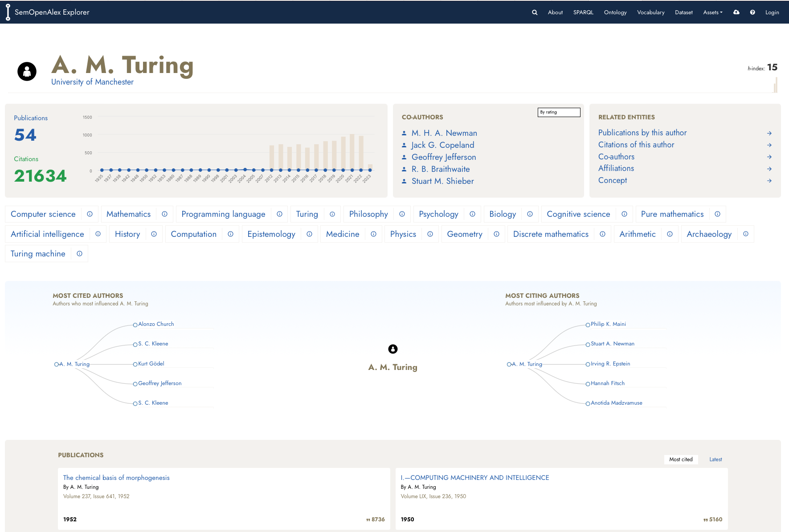The height and width of the screenshot is (532, 789).
Task: Click the University of Manchester affiliation link
Action: [92, 82]
